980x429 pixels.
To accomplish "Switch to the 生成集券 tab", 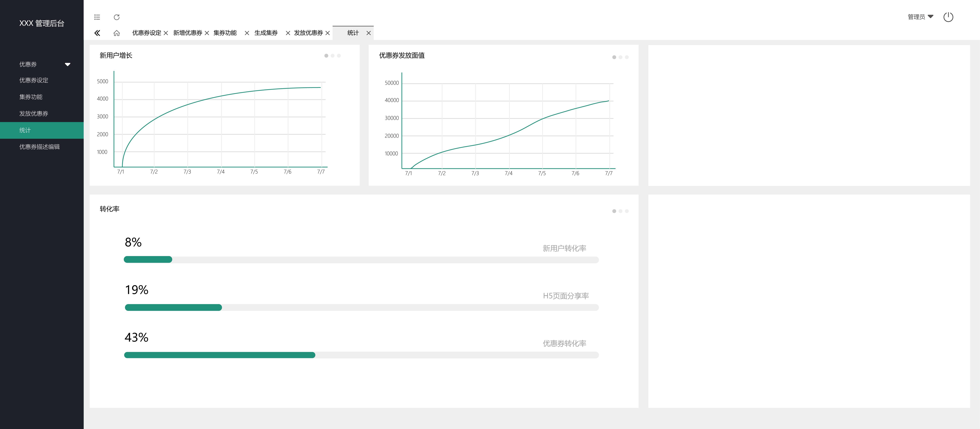I will [266, 33].
